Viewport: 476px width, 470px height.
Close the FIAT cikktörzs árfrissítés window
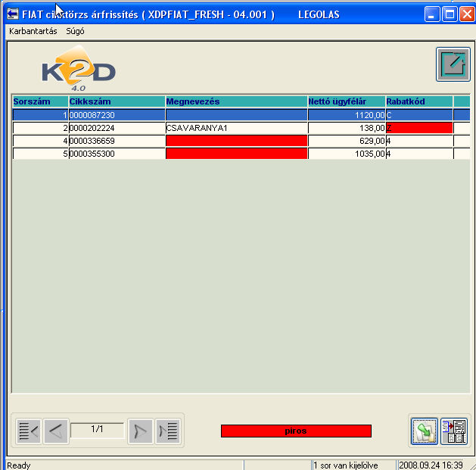point(467,14)
